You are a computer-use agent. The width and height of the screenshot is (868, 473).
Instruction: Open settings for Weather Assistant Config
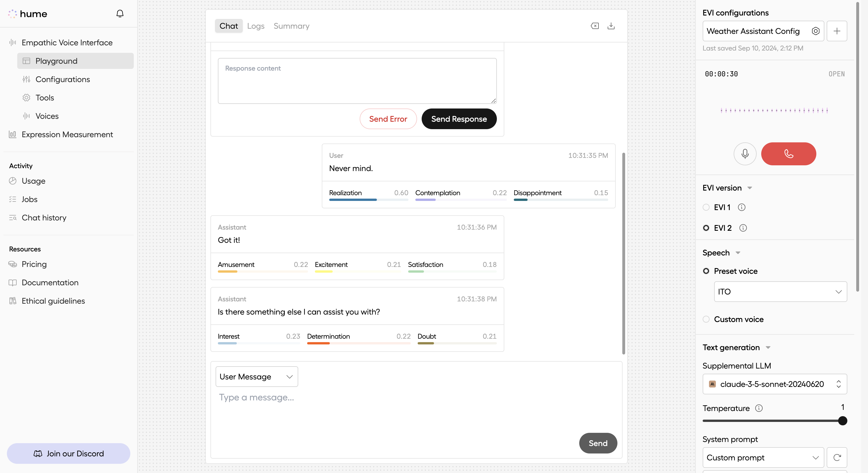click(816, 31)
